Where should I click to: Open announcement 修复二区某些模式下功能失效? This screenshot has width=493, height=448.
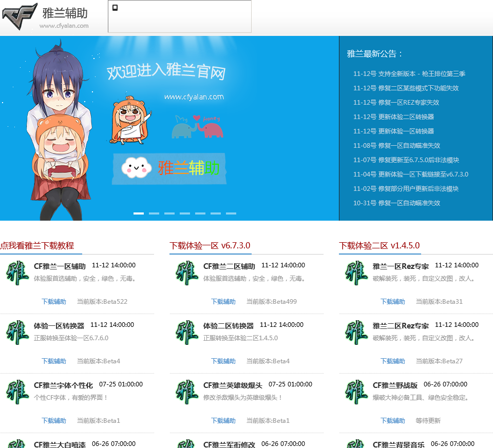pos(406,88)
